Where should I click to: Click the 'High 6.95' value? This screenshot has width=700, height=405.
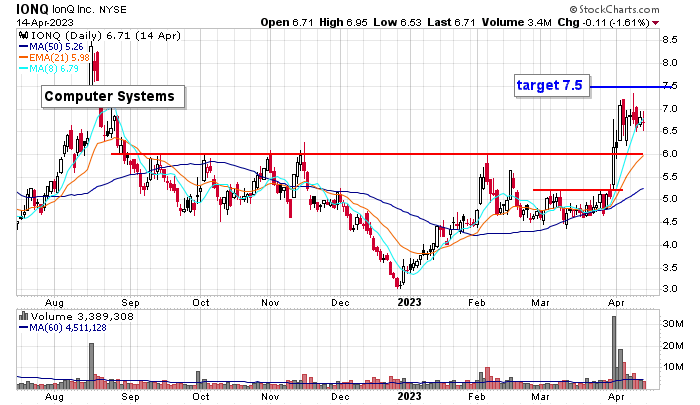tap(343, 22)
